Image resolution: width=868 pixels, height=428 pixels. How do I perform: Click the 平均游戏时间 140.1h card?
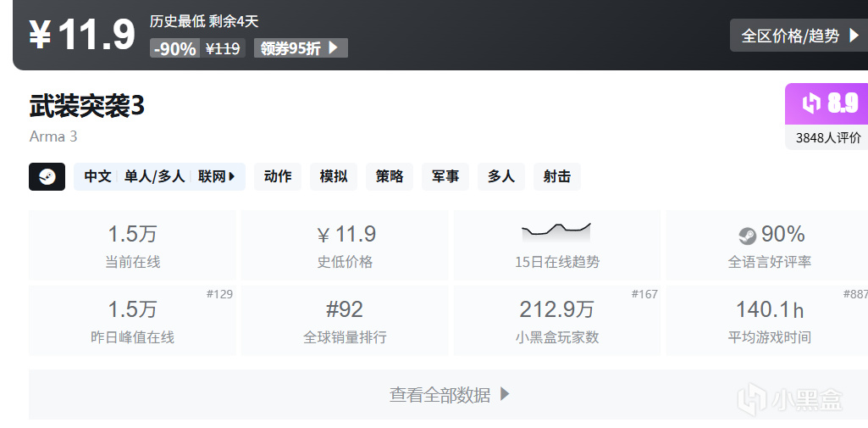click(767, 320)
